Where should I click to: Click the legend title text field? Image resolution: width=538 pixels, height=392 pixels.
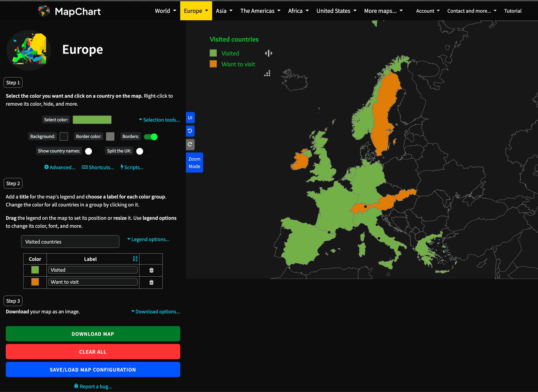point(70,242)
